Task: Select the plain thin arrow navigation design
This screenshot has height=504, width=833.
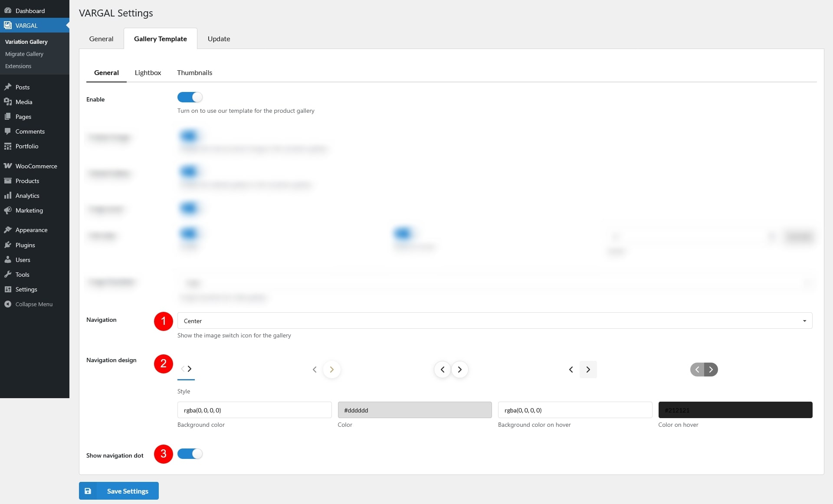Action: (186, 369)
